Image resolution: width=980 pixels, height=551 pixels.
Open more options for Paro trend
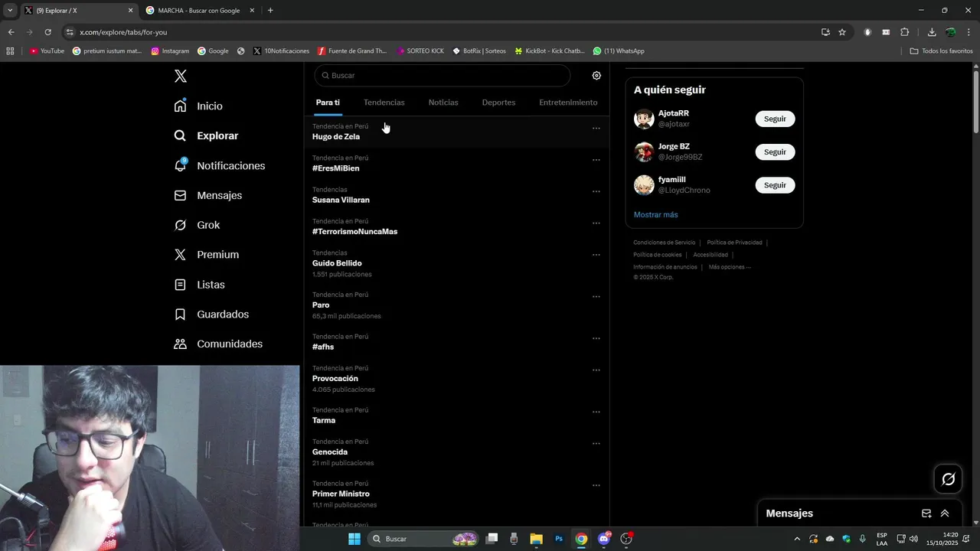[x=596, y=297]
